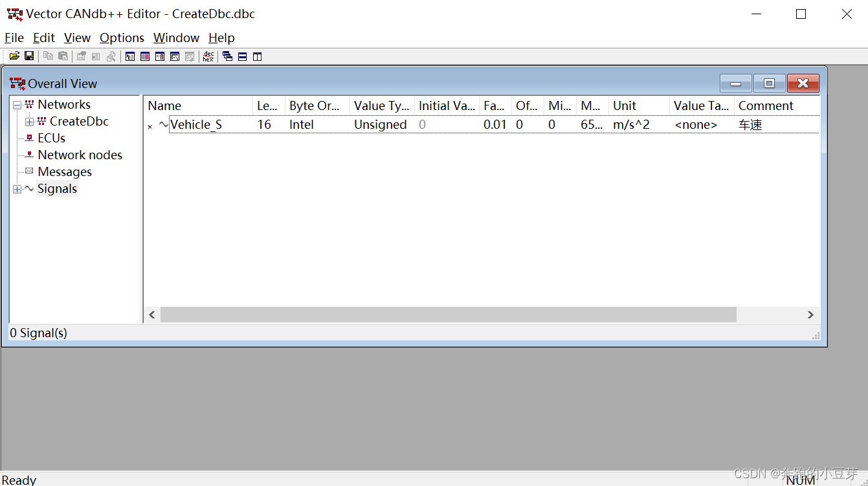The image size is (868, 486).
Task: Click the 0.01 factor cell
Action: click(x=495, y=124)
